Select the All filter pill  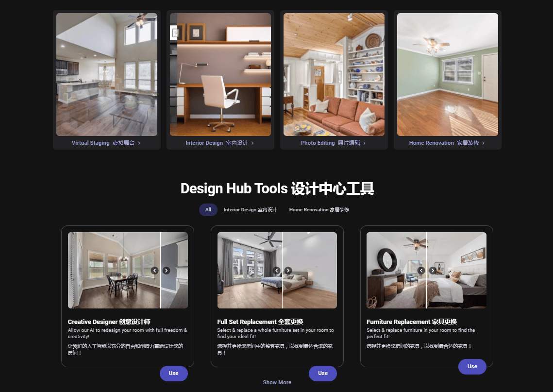tap(208, 209)
